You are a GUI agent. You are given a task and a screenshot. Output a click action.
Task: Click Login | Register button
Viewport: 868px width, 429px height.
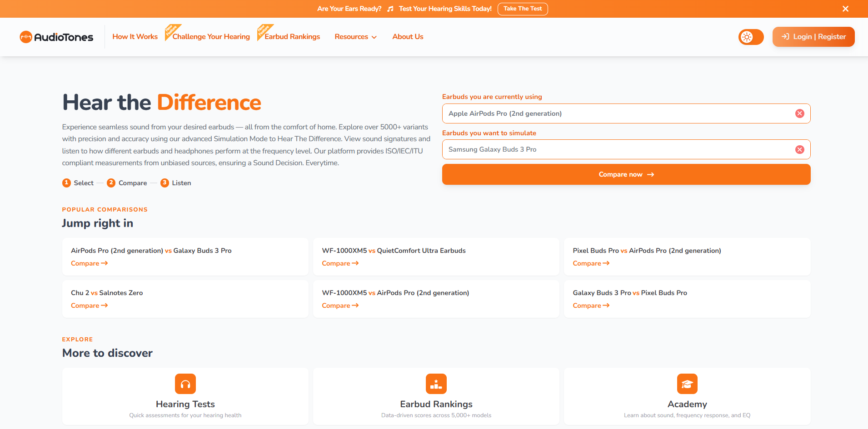click(813, 37)
